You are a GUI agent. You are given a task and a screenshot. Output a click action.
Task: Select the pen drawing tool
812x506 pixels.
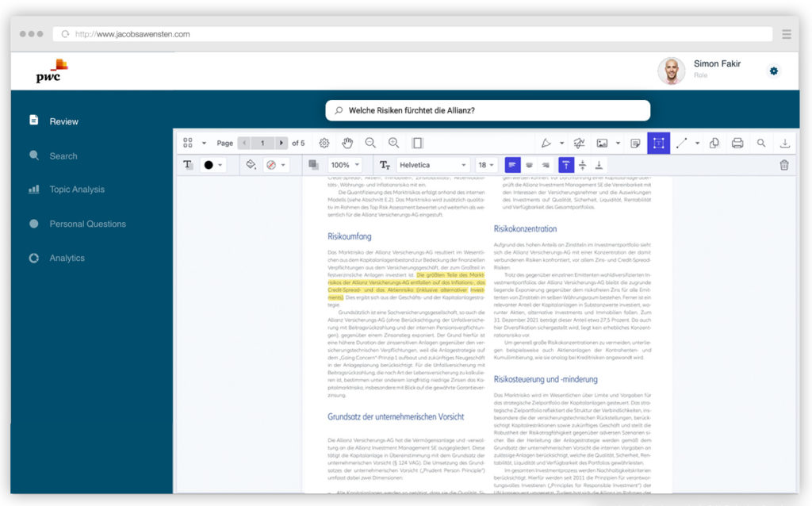pos(546,143)
